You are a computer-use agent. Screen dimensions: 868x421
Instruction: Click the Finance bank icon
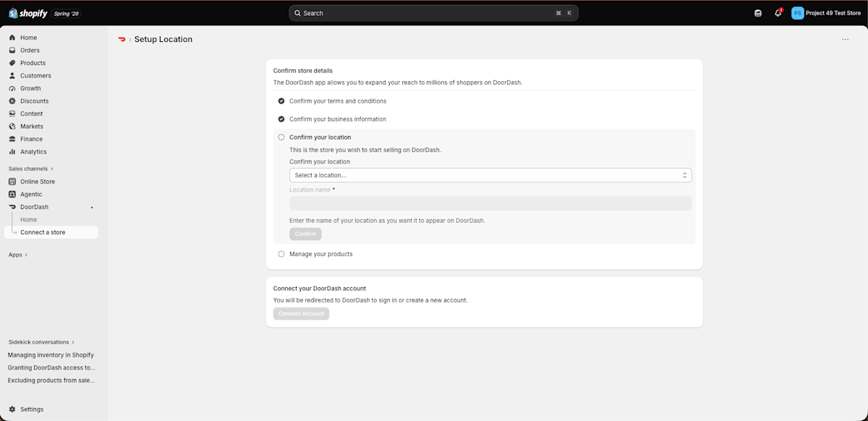(x=12, y=139)
